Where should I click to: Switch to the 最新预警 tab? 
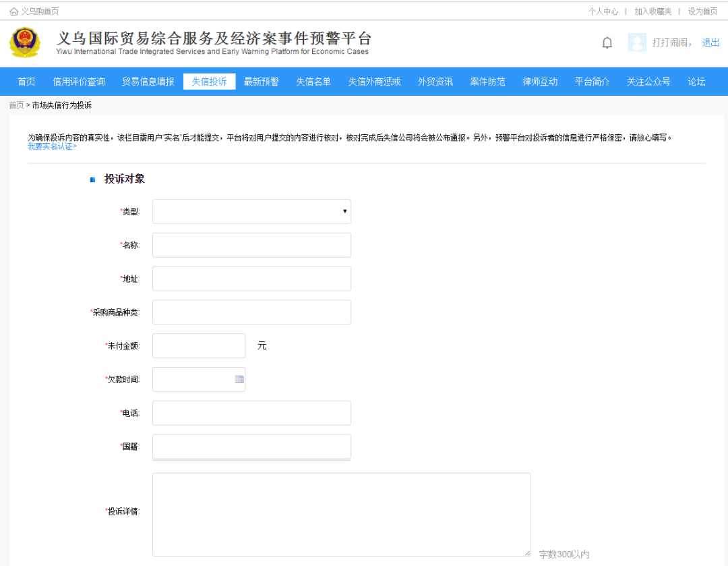pyautogui.click(x=261, y=82)
